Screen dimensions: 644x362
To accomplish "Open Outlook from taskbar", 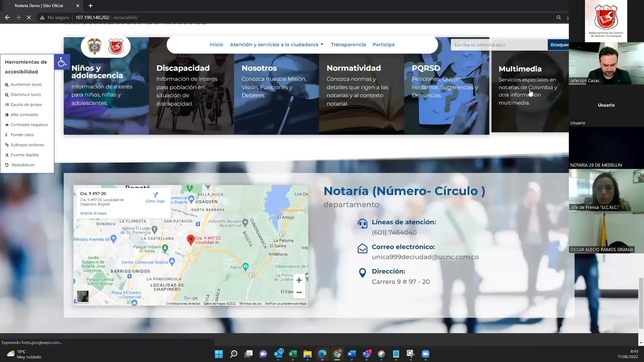I will tap(278, 354).
